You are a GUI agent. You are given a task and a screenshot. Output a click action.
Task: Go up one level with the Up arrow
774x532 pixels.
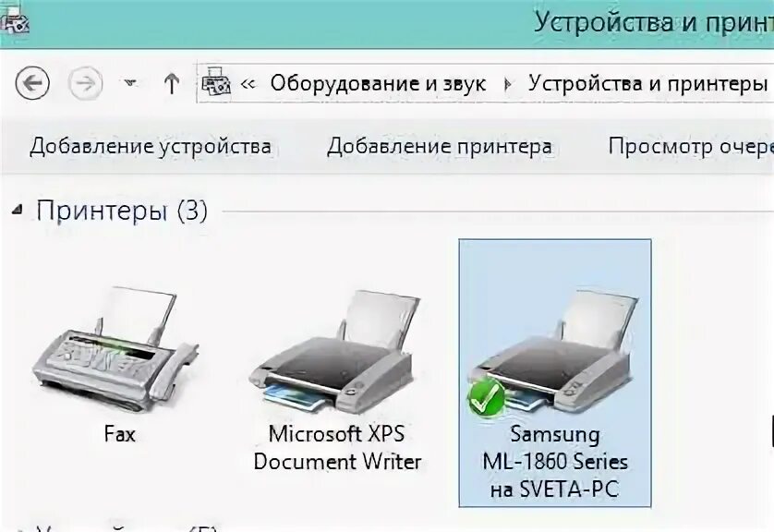[171, 83]
